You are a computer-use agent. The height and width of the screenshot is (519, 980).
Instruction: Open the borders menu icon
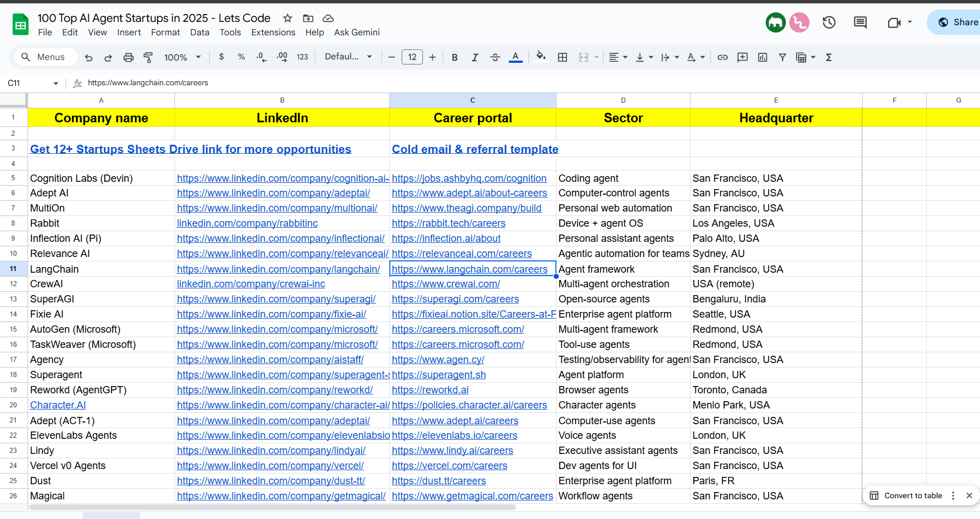pos(563,57)
